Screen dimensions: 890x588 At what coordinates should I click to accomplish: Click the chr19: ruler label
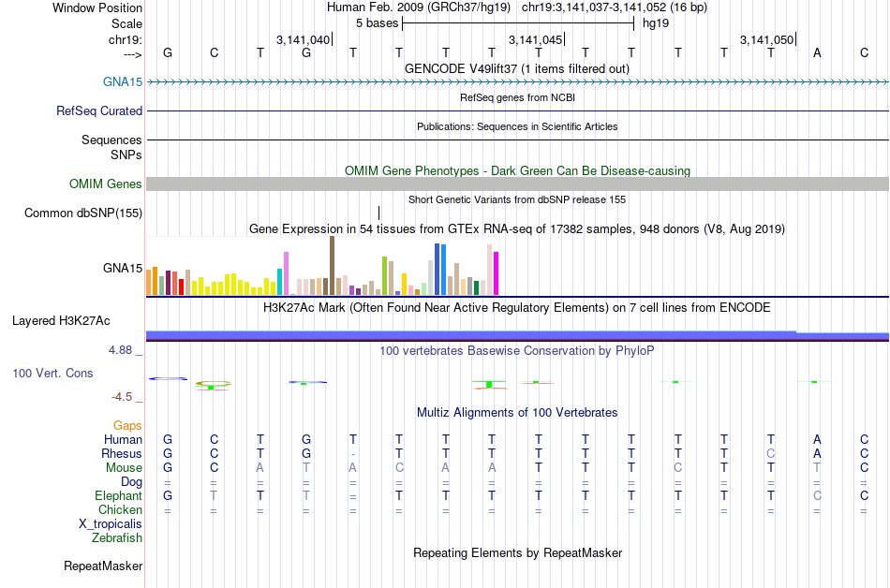(x=126, y=39)
